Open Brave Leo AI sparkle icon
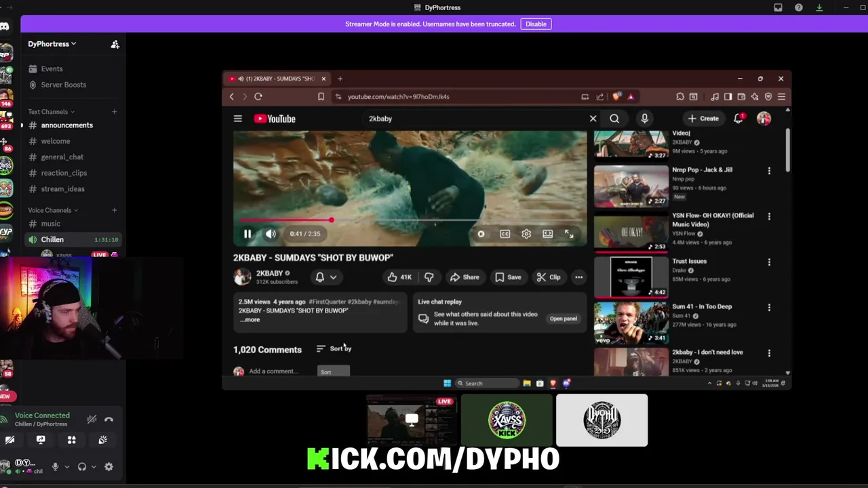Image resolution: width=868 pixels, height=488 pixels. pos(755,97)
